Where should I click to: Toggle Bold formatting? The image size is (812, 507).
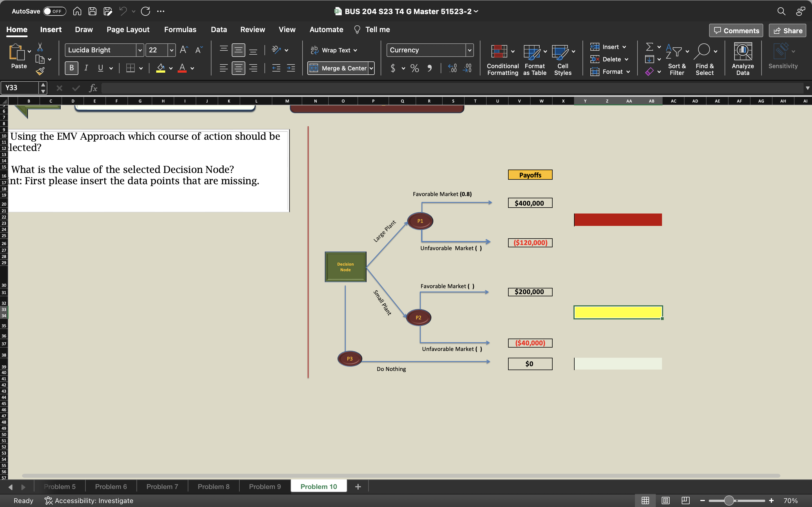pos(71,68)
